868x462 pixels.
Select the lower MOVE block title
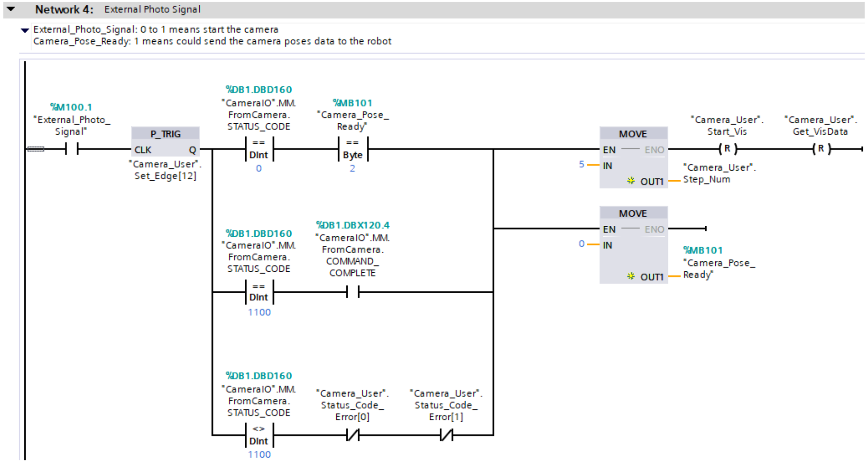(633, 213)
